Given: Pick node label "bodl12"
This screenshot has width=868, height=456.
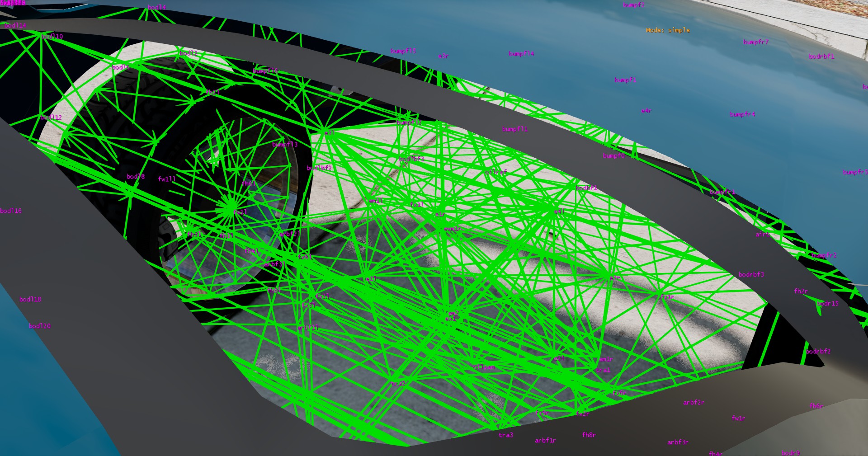Looking at the screenshot, I should tap(51, 118).
